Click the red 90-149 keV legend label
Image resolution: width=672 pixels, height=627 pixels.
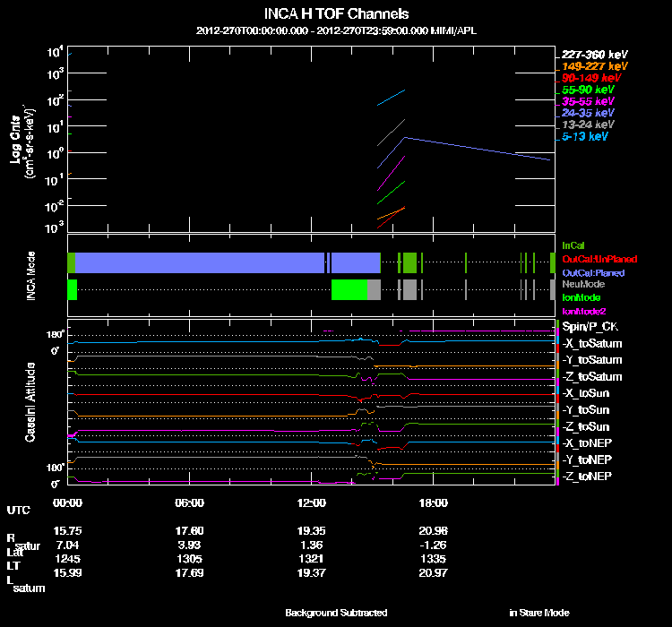591,78
